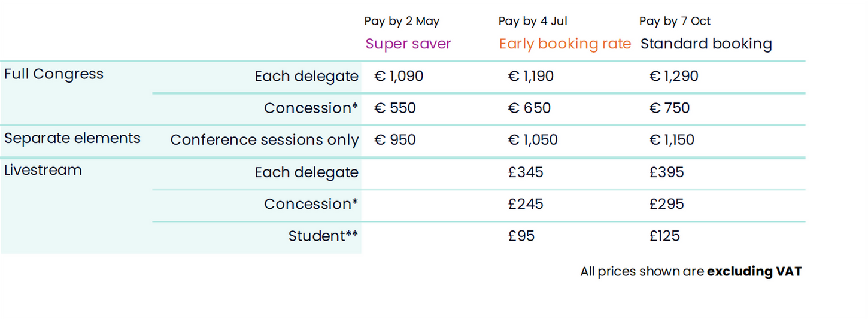Select the € 1,090 super saver price
This screenshot has height=319, width=868.
point(399,76)
